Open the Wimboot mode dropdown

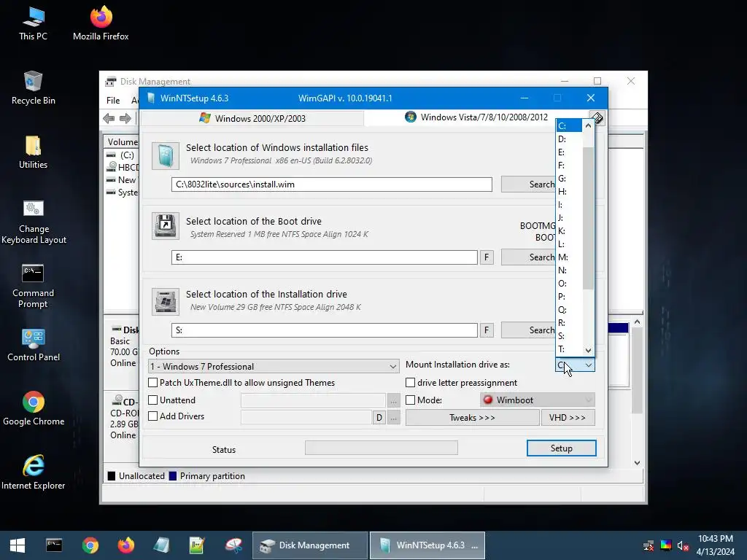pyautogui.click(x=538, y=400)
